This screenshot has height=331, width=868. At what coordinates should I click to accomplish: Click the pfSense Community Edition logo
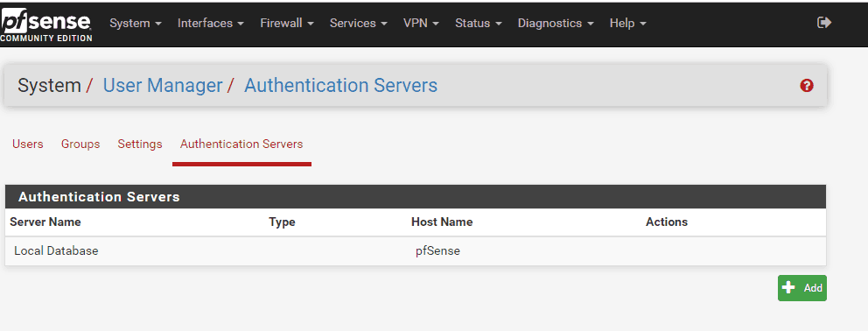(46, 25)
